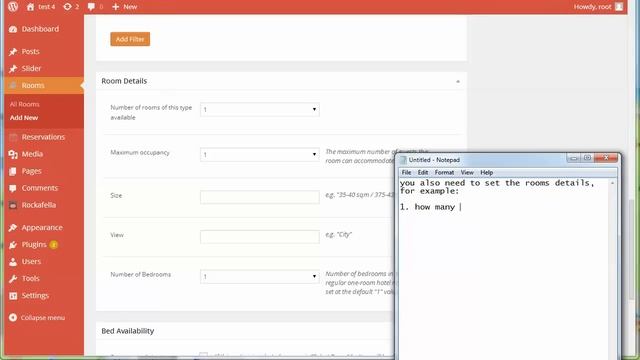Open the test 4 site home icon
640x360 pixels.
click(x=31, y=7)
